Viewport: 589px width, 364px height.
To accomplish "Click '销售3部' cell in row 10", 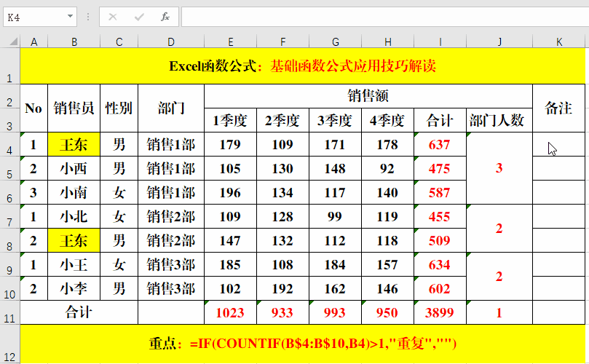I will point(171,288).
